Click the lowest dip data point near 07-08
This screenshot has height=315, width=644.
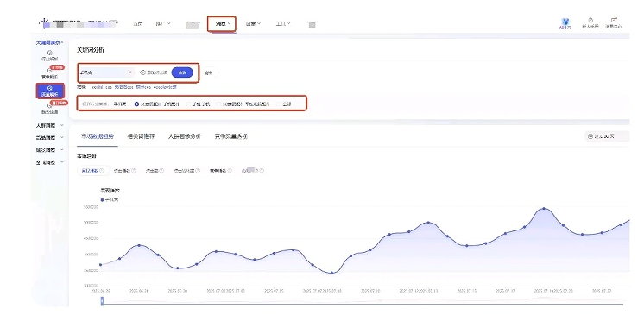coord(331,273)
